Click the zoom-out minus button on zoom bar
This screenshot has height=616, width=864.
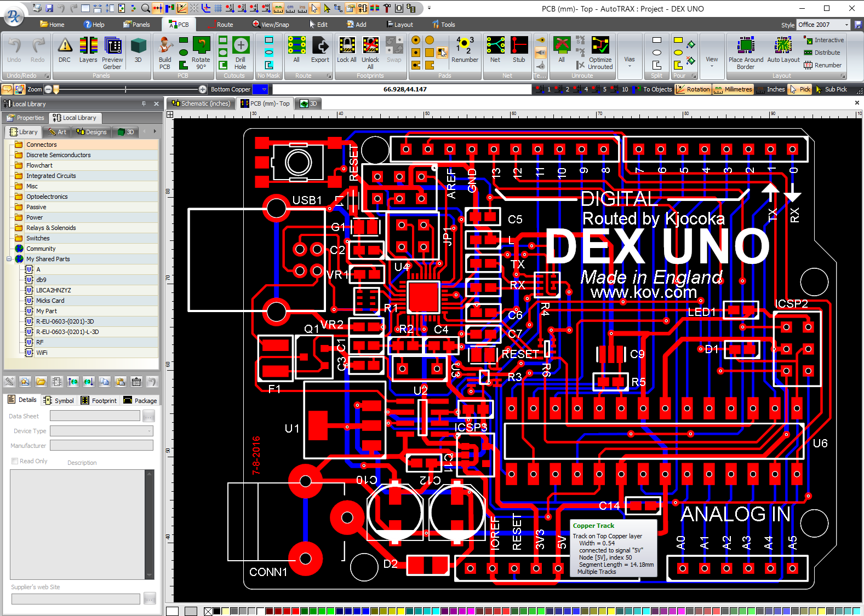click(x=48, y=89)
